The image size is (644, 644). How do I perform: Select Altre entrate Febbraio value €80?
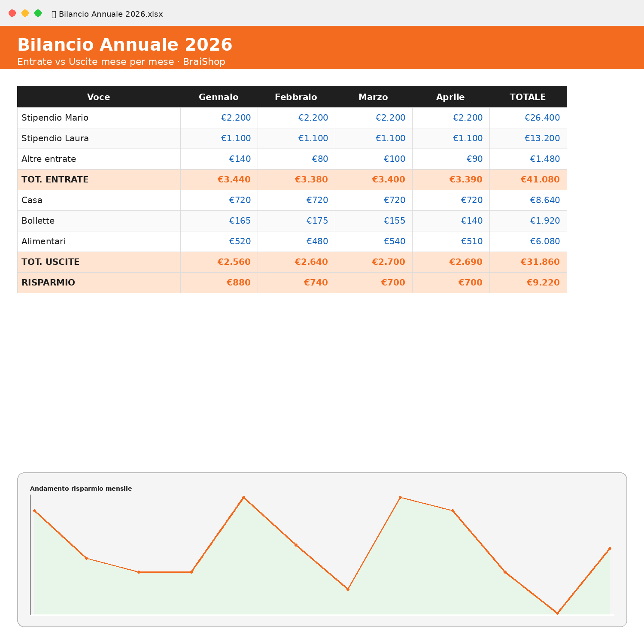coord(296,159)
